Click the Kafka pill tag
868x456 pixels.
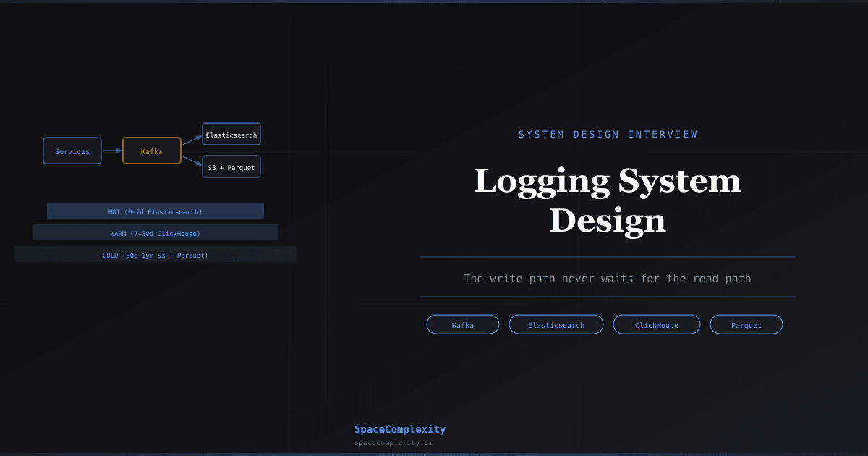click(x=463, y=324)
